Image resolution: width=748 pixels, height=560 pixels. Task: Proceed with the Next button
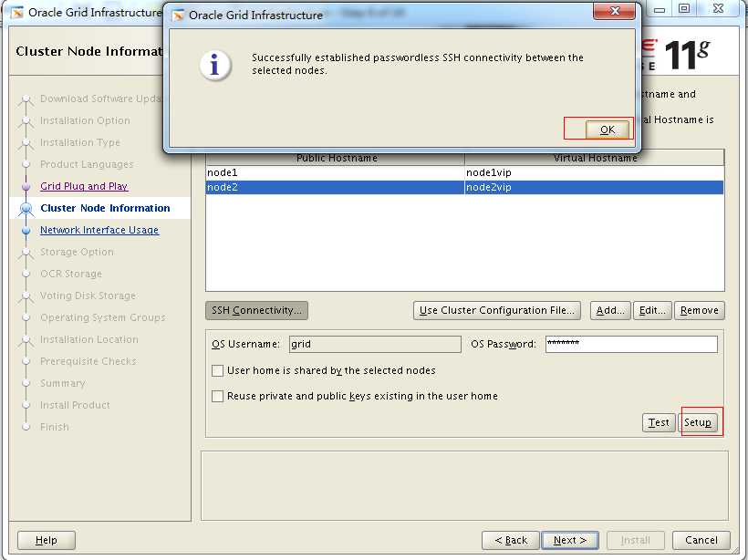click(570, 540)
